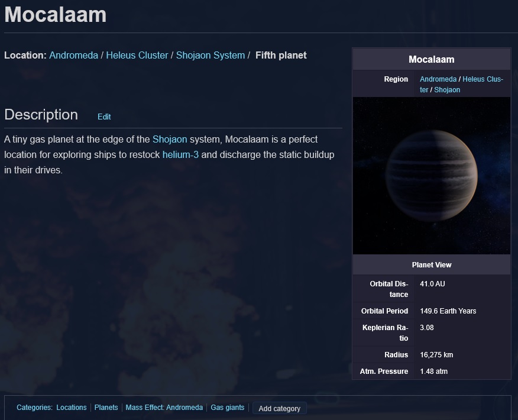Click the Atm. Pressure label
Image resolution: width=518 pixels, height=420 pixels.
pyautogui.click(x=384, y=371)
